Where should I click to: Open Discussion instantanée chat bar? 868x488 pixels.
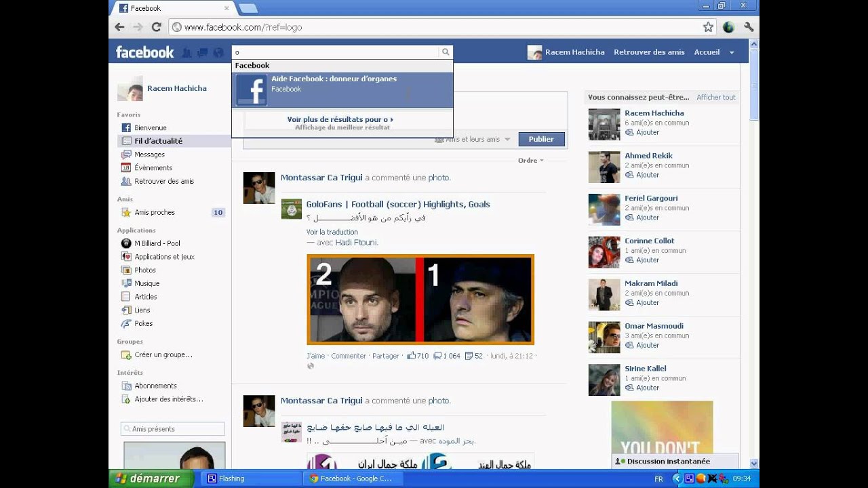tap(675, 462)
